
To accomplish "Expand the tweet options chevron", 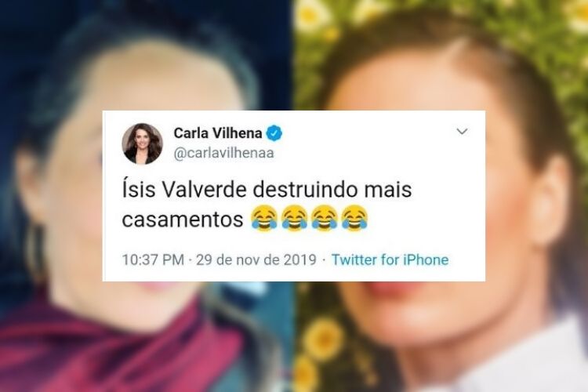I will pyautogui.click(x=462, y=131).
